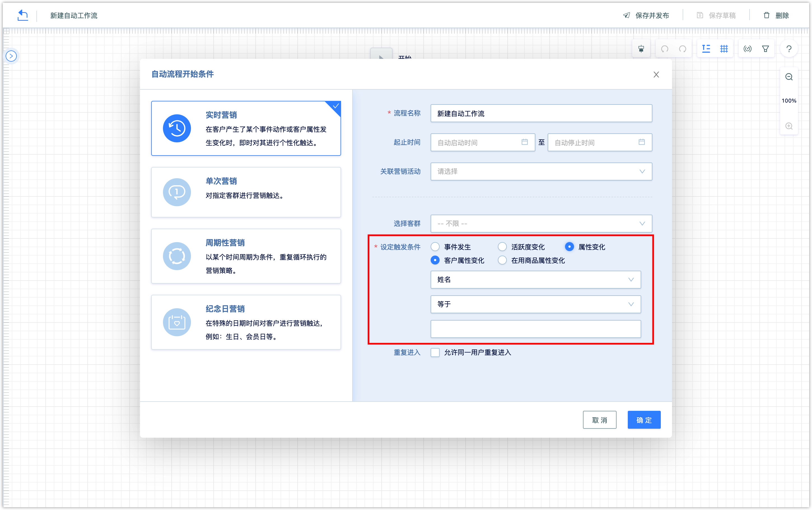812x510 pixels.
Task: Redo the last canvas action
Action: (683, 49)
